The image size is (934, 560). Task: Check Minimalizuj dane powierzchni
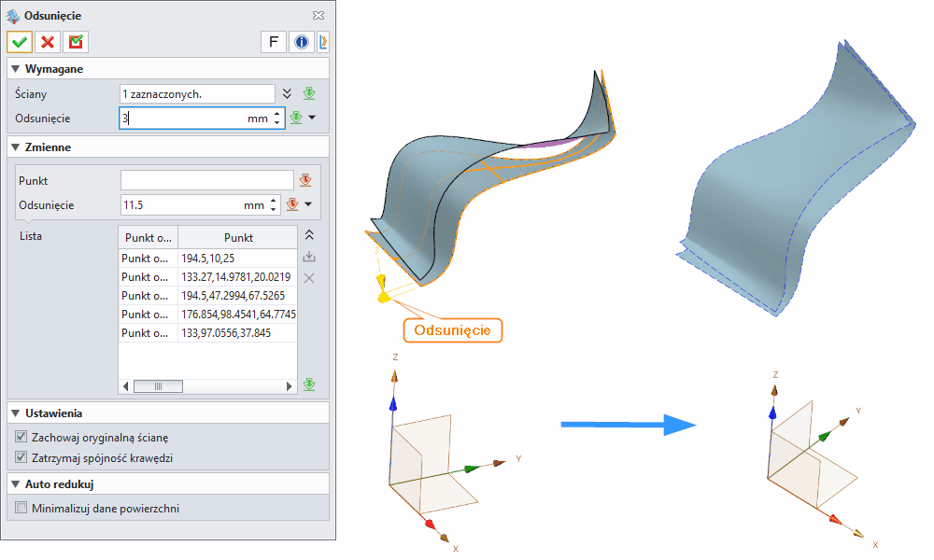click(21, 507)
